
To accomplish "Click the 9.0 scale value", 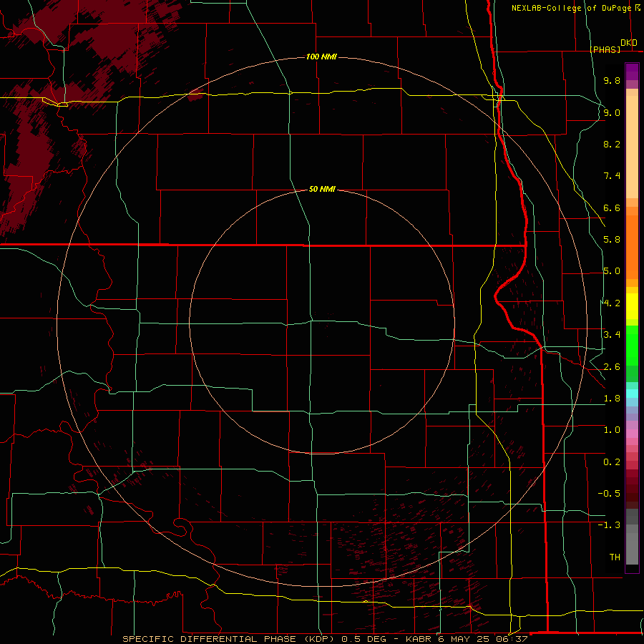I will [x=612, y=112].
